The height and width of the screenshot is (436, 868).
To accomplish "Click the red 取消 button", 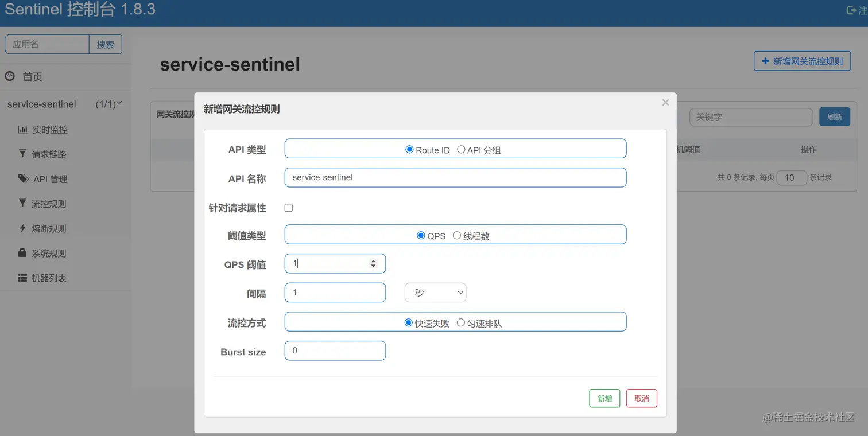I will point(642,398).
